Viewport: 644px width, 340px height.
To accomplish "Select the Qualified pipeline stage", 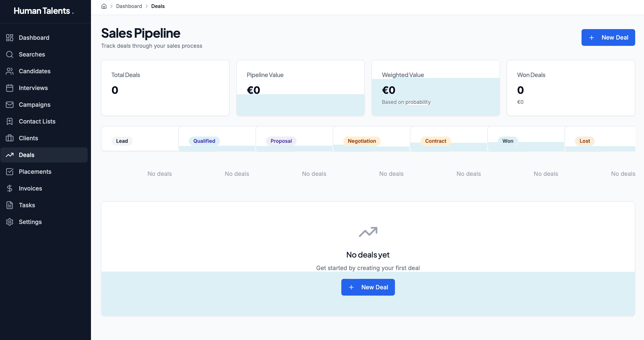I will (x=204, y=141).
